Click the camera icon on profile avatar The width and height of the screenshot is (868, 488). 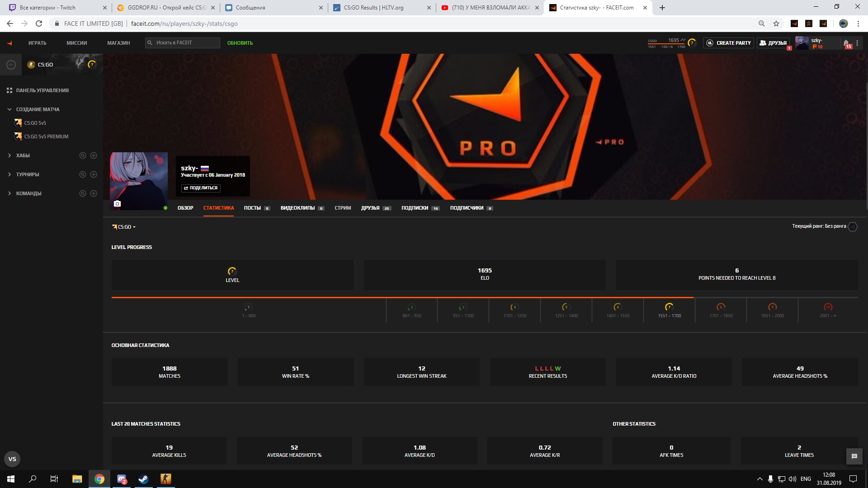pyautogui.click(x=117, y=204)
